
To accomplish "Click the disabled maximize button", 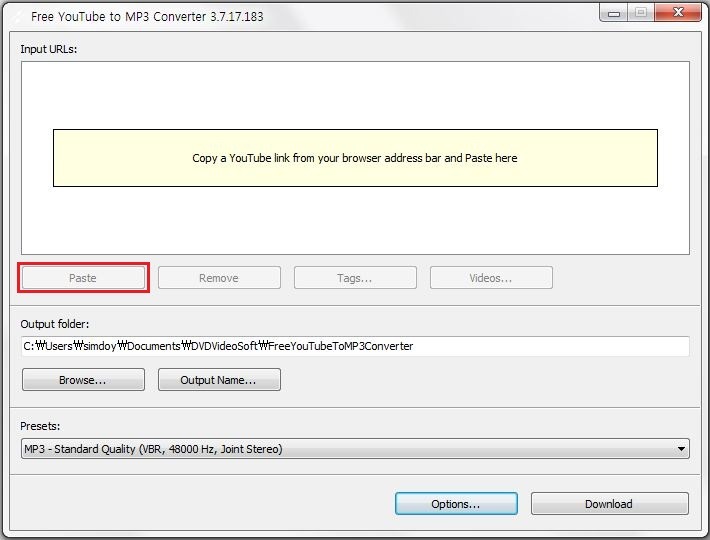I will (x=640, y=12).
